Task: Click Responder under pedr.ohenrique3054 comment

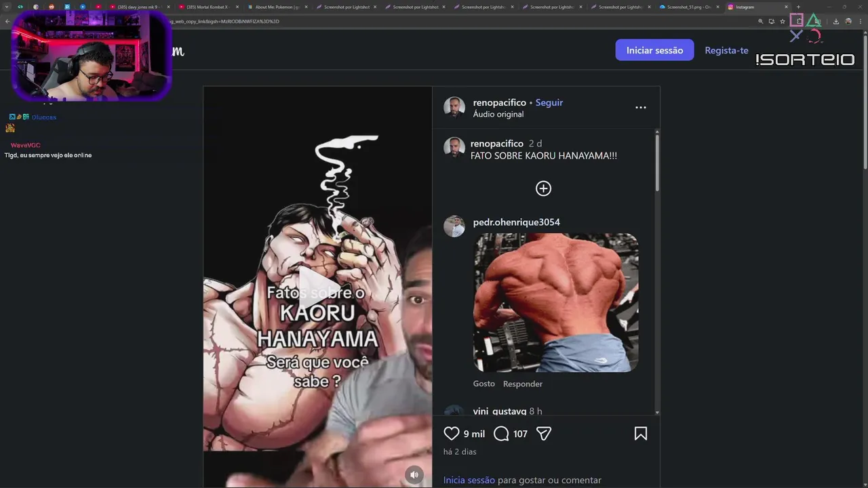Action: pos(523,384)
